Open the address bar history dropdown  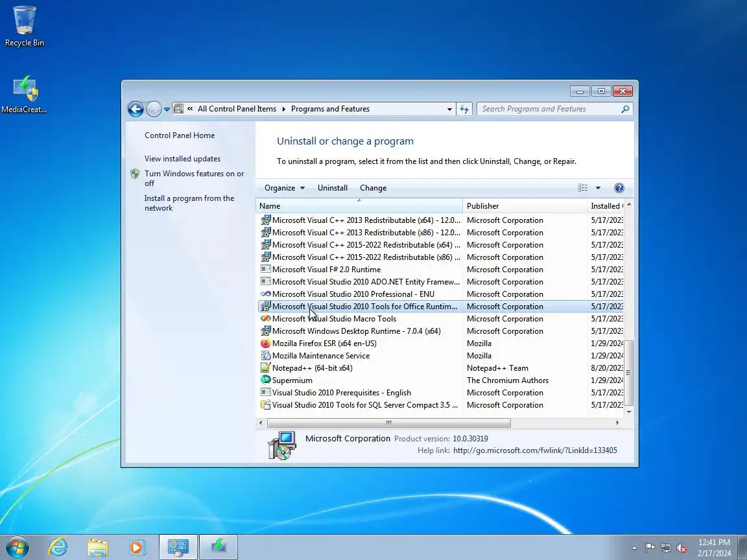[x=449, y=109]
